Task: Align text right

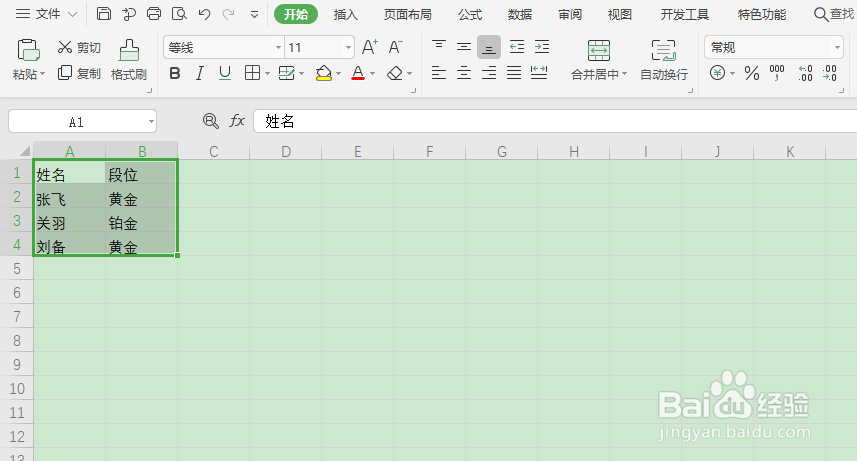Action: point(489,72)
